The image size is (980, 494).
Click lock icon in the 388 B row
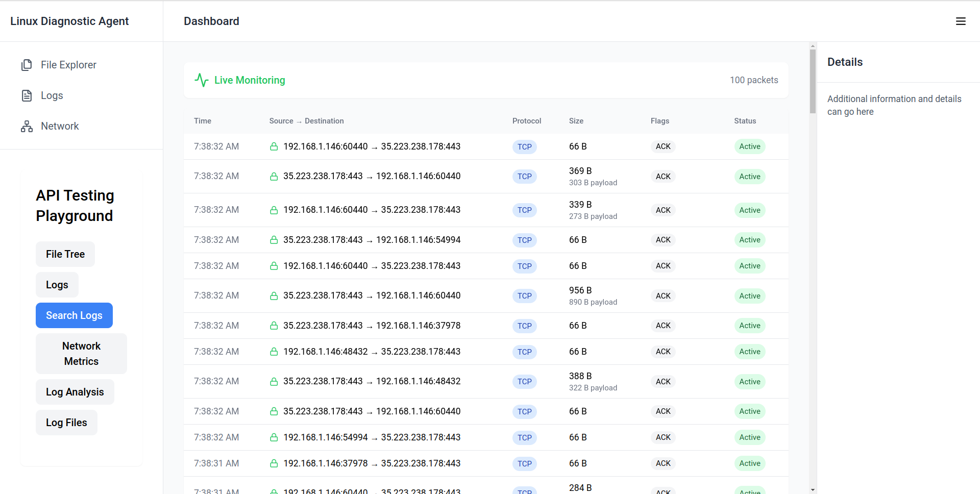[x=274, y=382]
